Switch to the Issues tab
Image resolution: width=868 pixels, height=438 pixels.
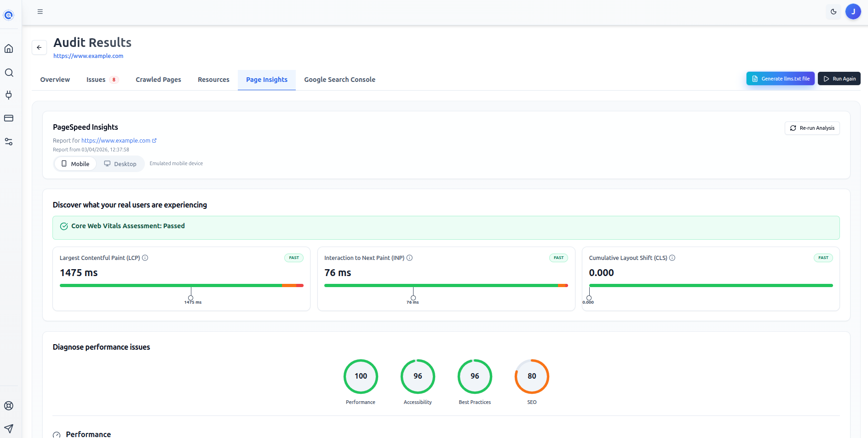click(x=95, y=79)
